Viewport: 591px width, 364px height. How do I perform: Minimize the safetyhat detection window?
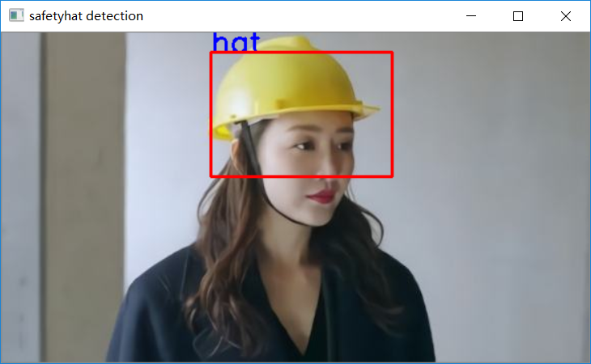point(471,16)
